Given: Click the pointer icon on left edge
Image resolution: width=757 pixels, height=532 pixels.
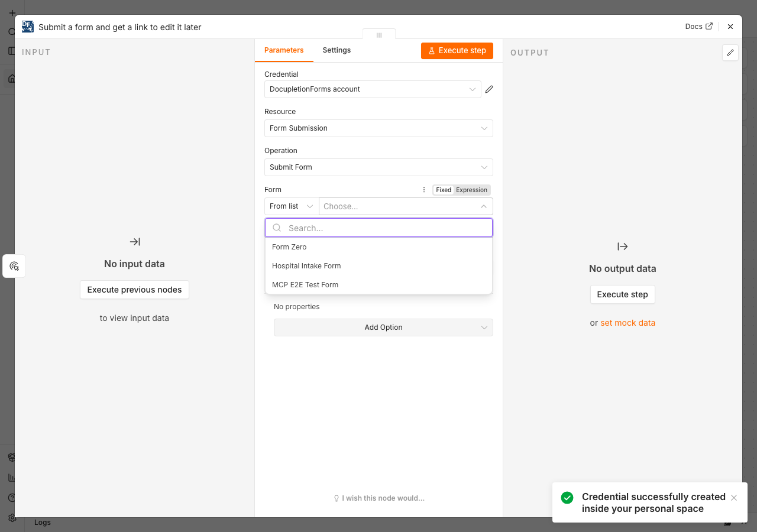Looking at the screenshot, I should 14,266.
